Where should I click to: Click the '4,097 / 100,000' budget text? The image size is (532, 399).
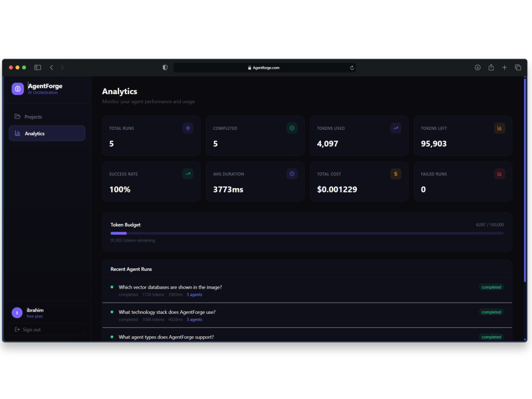(x=489, y=225)
